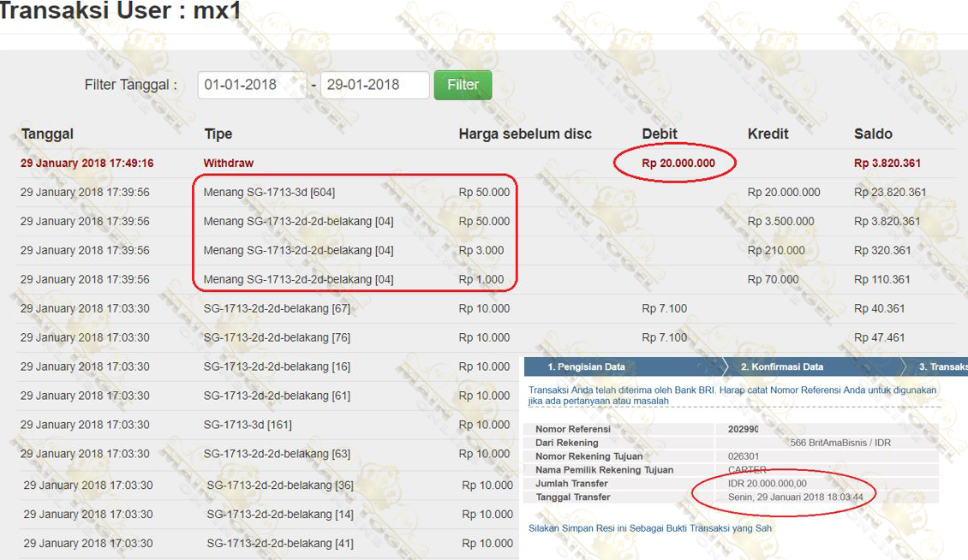Click the Tanggal column header
968x560 pixels.
point(47,134)
